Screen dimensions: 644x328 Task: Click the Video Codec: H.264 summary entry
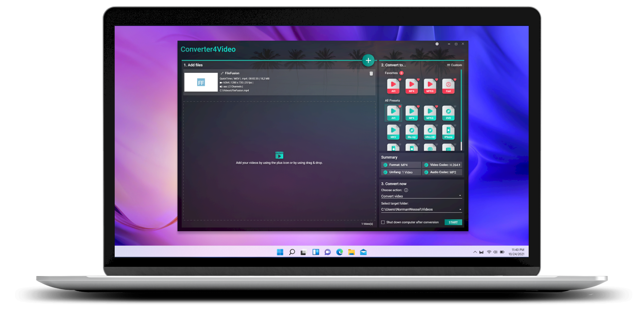coord(442,165)
